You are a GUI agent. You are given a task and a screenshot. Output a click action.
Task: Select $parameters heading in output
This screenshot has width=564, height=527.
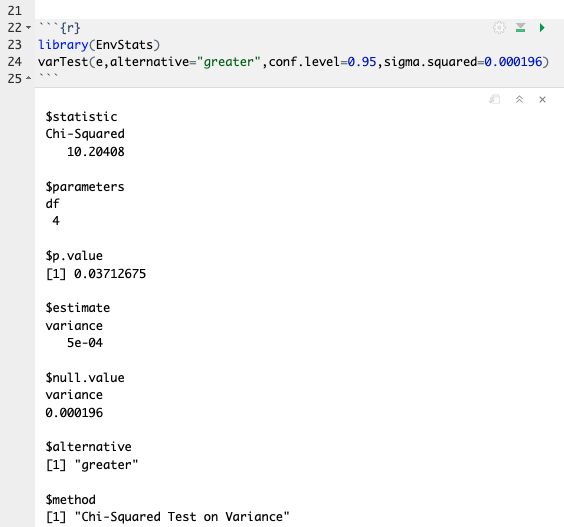85,187
